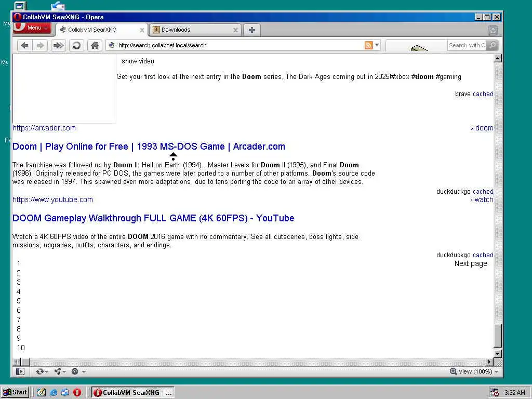Open the cached link next to brave

coord(483,94)
